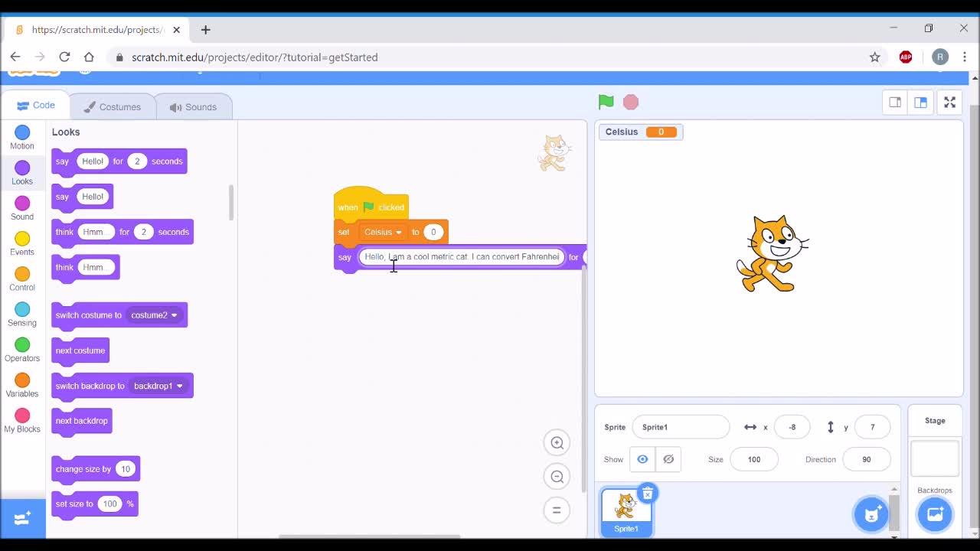
Task: Open the browser profile menu
Action: 940,57
